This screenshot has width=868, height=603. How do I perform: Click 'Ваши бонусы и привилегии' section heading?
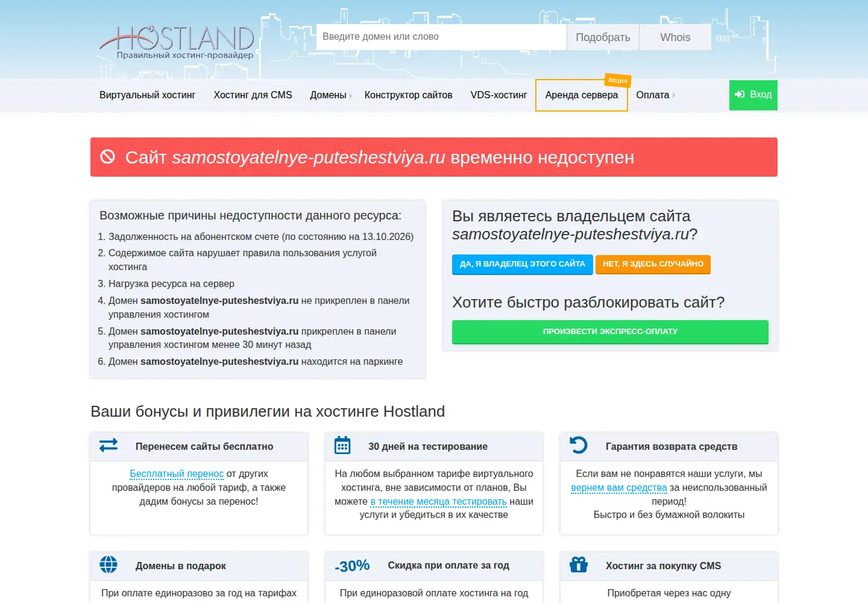268,411
